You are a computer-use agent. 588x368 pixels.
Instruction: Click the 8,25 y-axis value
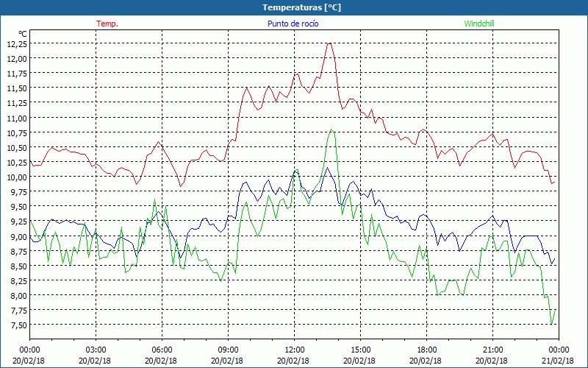coord(19,280)
